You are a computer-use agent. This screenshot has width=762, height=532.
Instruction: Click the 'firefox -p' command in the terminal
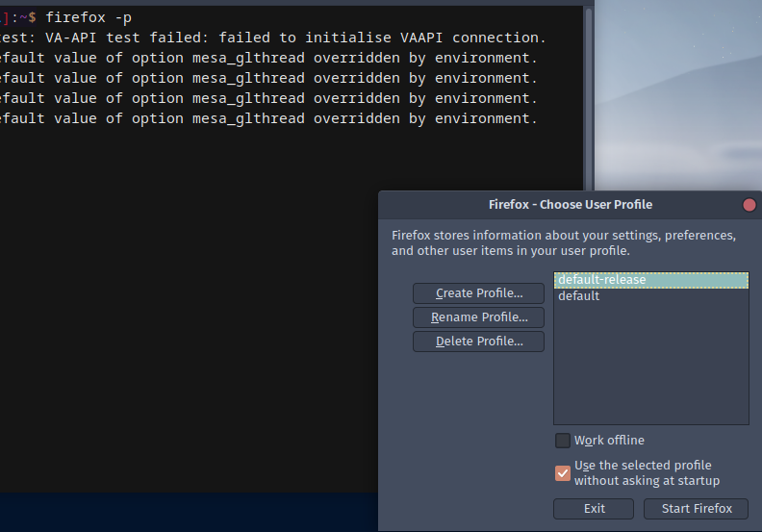tap(88, 17)
